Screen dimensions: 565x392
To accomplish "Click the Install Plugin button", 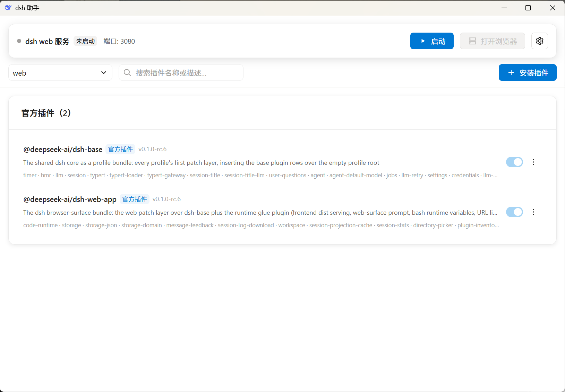I will (x=528, y=73).
